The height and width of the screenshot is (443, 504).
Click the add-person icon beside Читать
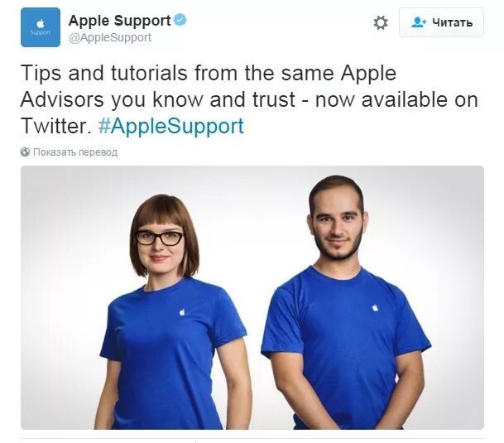[x=419, y=22]
